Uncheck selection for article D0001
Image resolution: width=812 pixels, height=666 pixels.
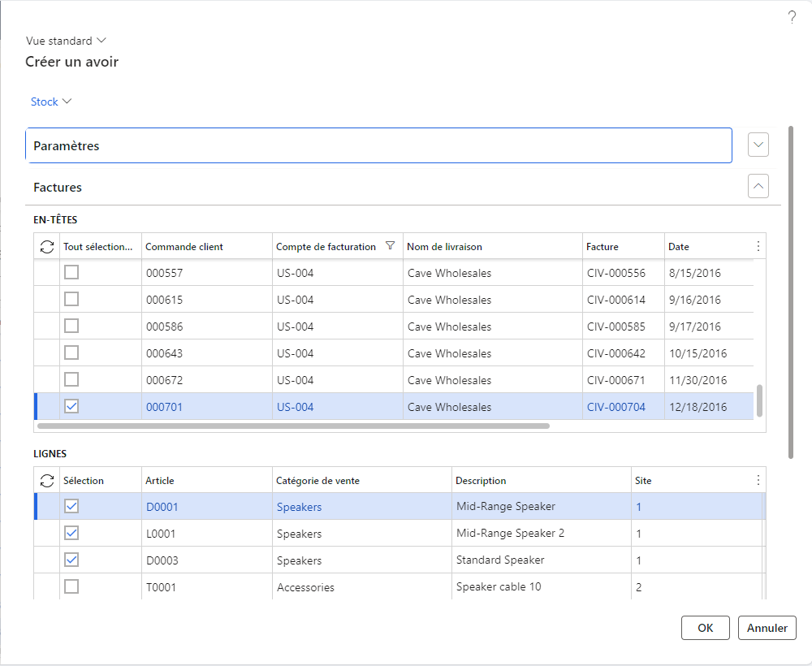coord(71,506)
